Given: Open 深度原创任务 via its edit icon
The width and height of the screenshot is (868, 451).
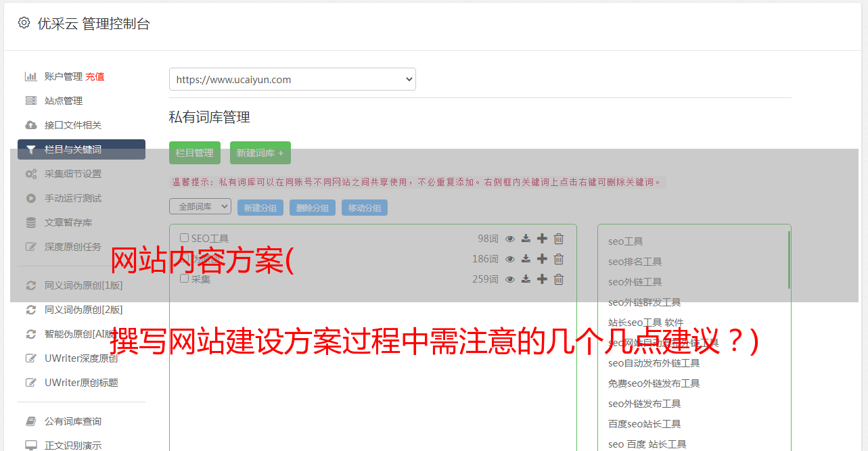Looking at the screenshot, I should [30, 247].
